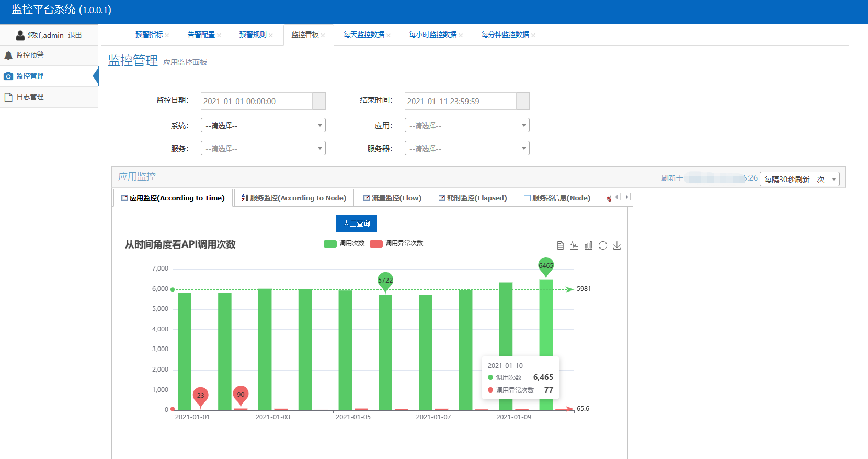
Task: Toggle 调用次数 legend series
Action: [344, 243]
